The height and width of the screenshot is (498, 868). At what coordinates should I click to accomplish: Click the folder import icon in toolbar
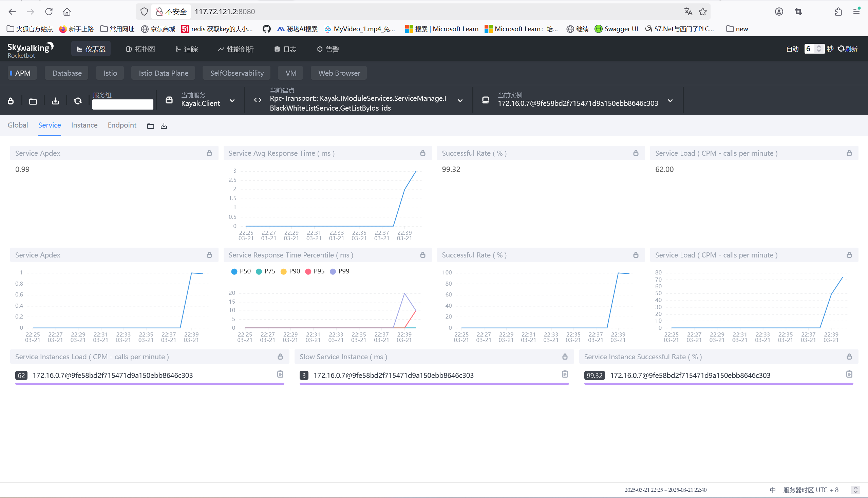33,101
